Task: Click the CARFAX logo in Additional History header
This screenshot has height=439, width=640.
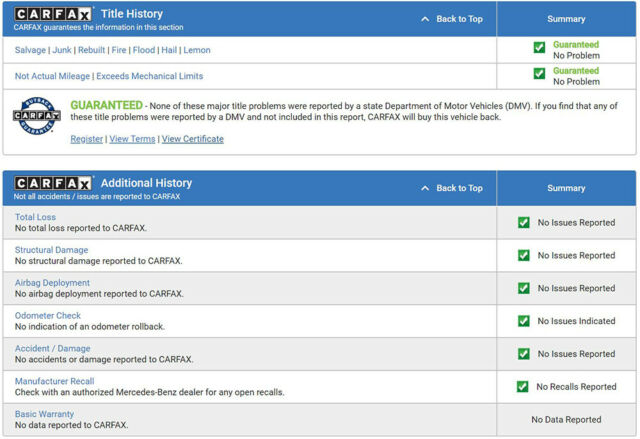Action: tap(54, 183)
